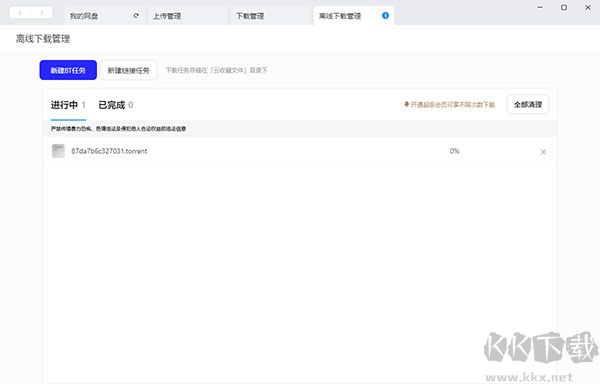600x384 pixels.
Task: Maximize the window
Action: pos(564,7)
